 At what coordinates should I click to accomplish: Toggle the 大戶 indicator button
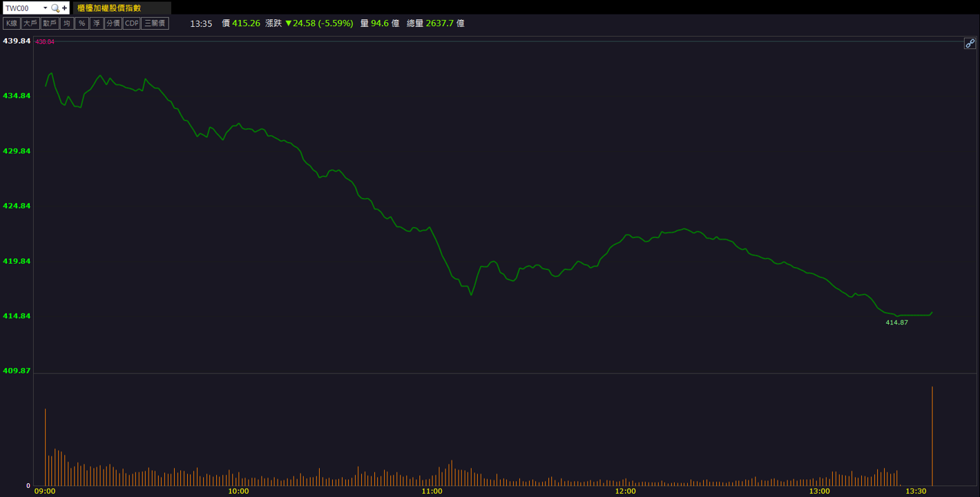tap(30, 23)
